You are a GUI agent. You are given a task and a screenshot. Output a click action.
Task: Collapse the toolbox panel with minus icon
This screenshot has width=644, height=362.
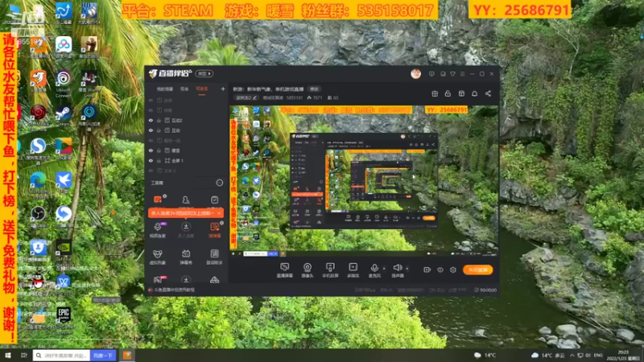coord(220,183)
